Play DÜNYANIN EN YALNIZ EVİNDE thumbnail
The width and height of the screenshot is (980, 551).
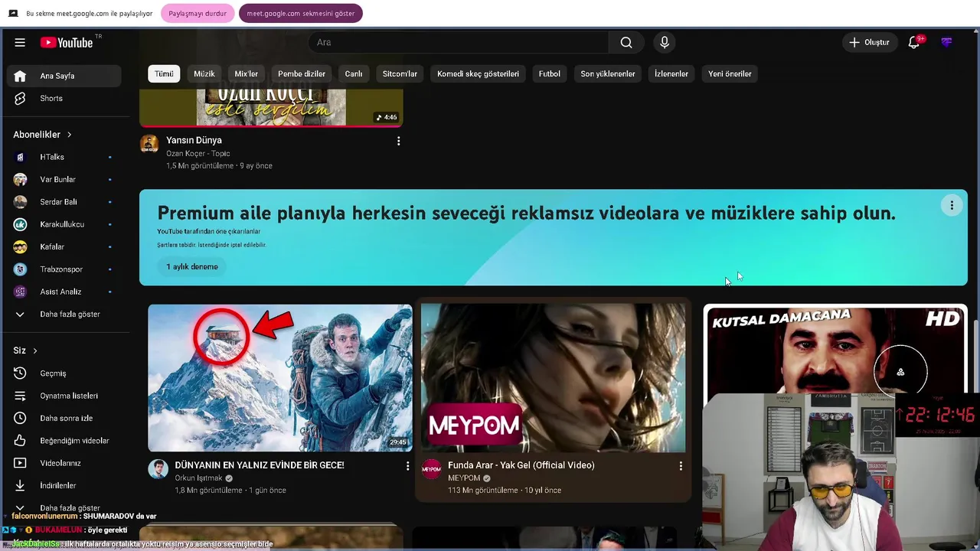280,378
